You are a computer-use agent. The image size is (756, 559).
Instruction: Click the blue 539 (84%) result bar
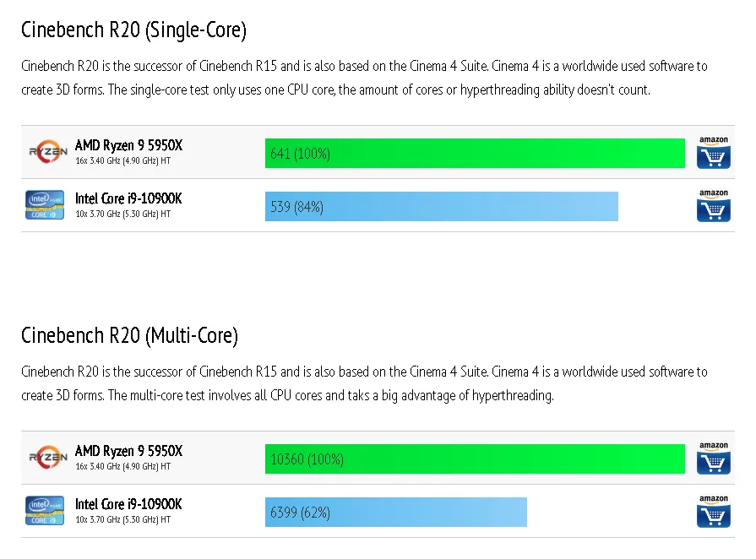pyautogui.click(x=441, y=206)
